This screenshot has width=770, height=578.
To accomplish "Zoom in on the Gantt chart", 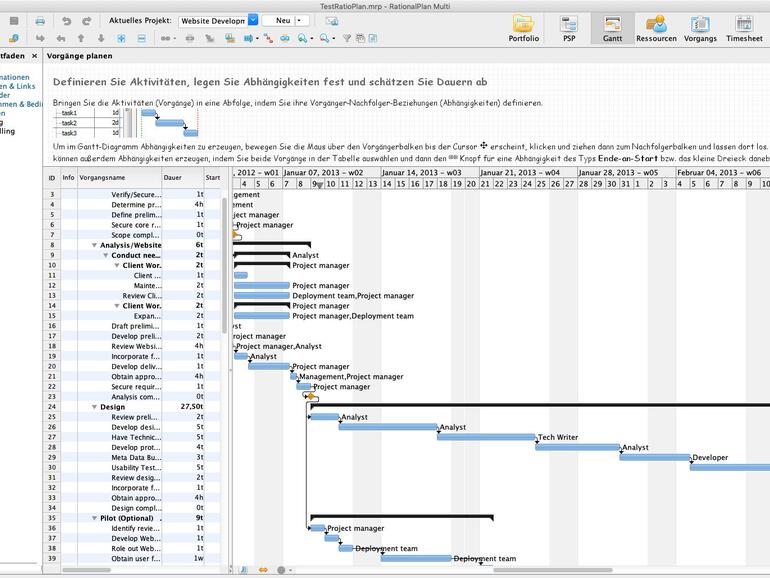I will 302,38.
